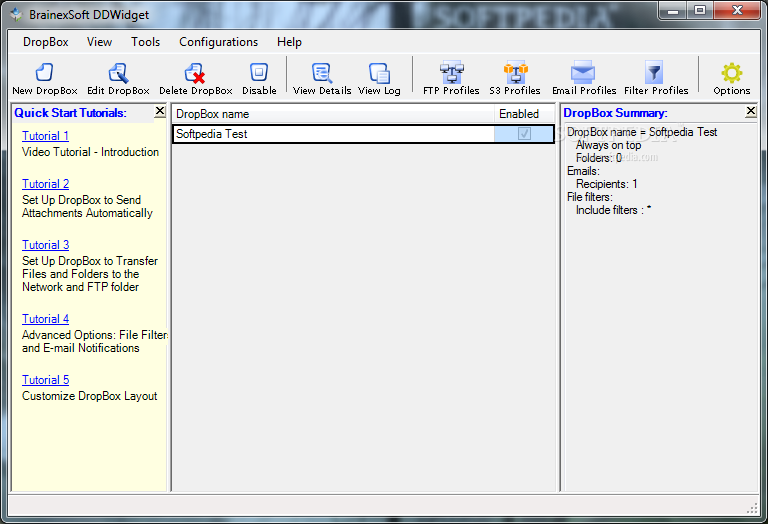Viewport: 768px width, 524px height.
Task: Click 'Customize DropBox Layout' description
Action: point(90,396)
